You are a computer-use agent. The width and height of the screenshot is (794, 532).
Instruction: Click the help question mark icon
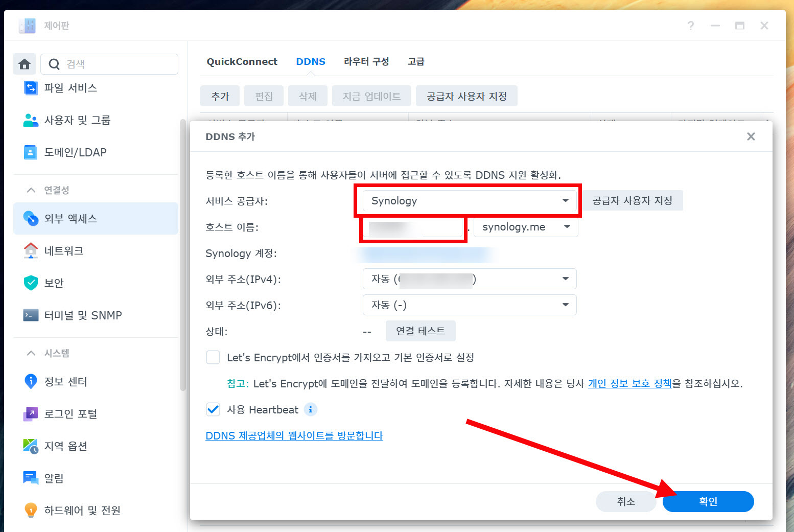click(691, 26)
